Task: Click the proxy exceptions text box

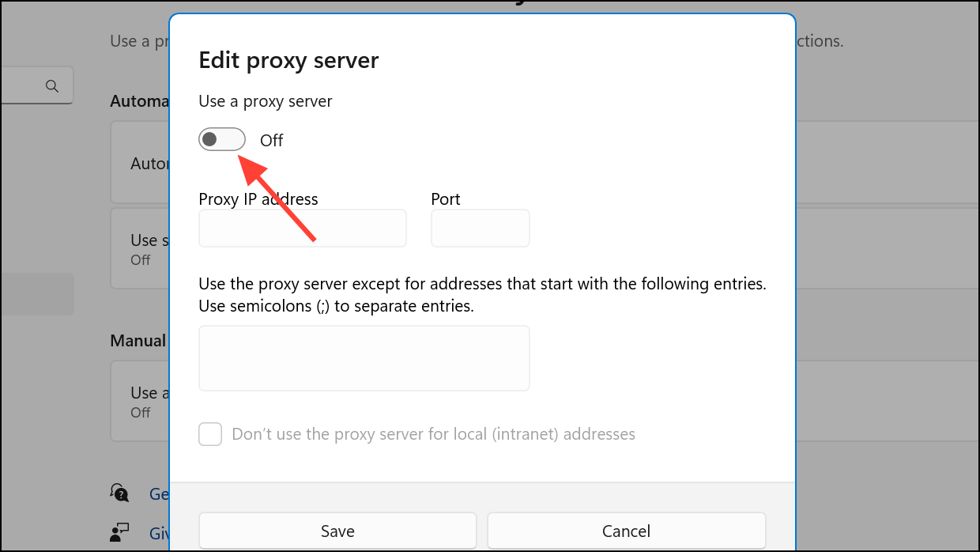Action: 364,357
